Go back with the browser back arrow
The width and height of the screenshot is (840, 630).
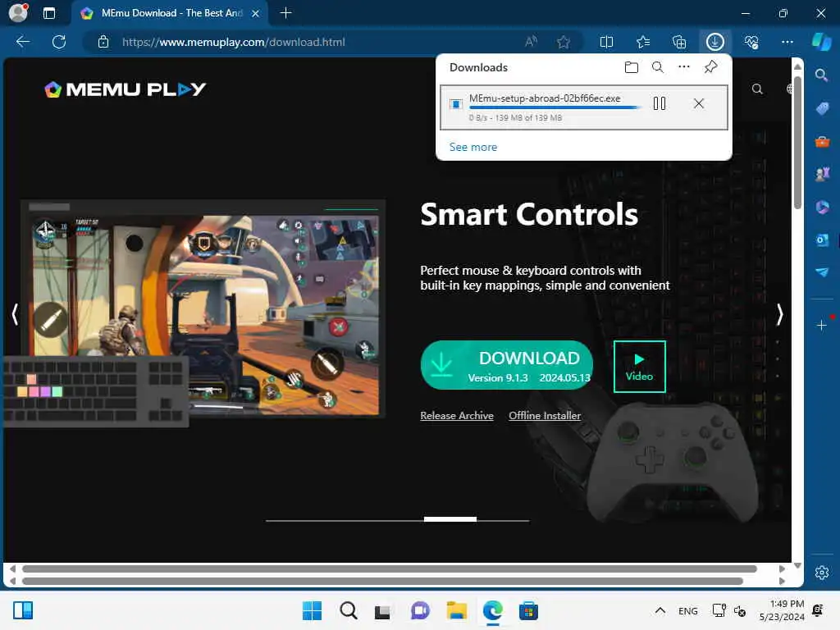click(x=22, y=42)
